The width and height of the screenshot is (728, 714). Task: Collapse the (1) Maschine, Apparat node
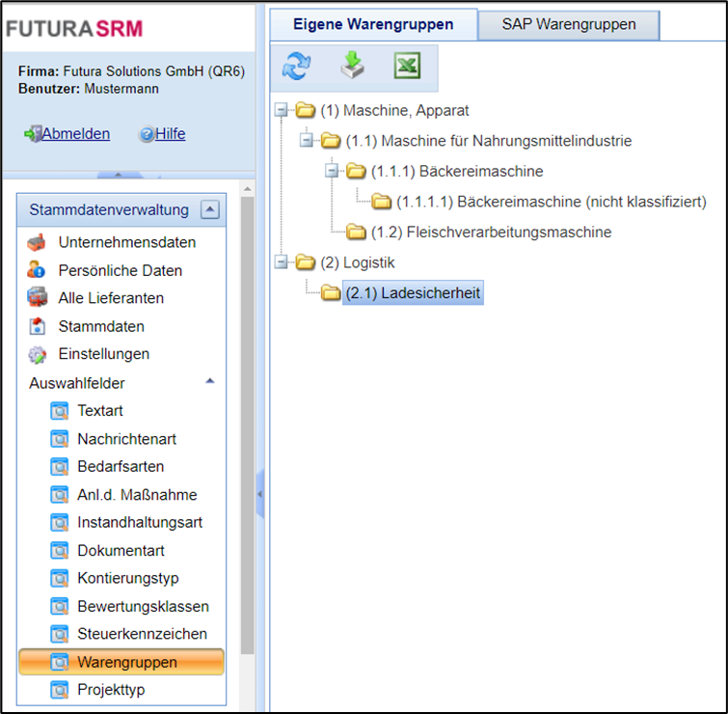[x=282, y=111]
